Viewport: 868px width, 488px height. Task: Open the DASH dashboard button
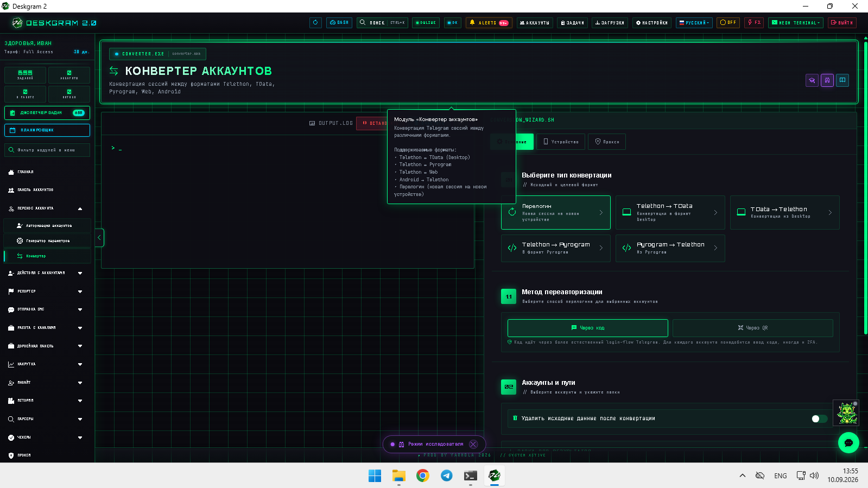[x=339, y=23]
